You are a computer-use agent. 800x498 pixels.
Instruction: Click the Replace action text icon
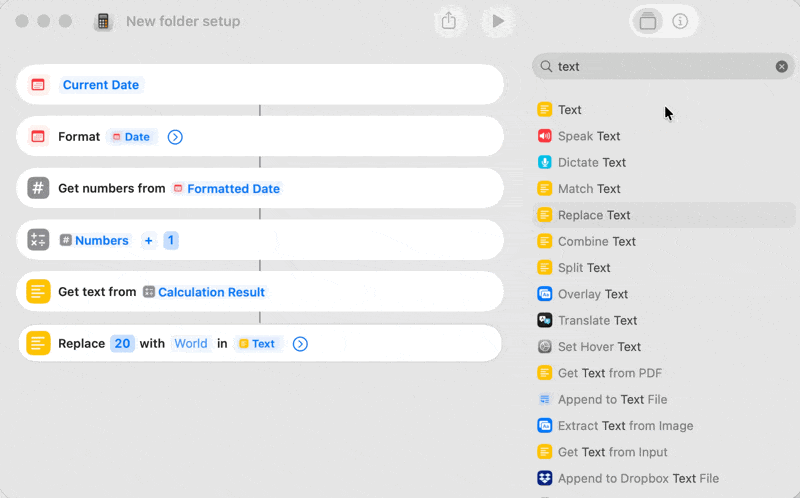click(x=38, y=343)
